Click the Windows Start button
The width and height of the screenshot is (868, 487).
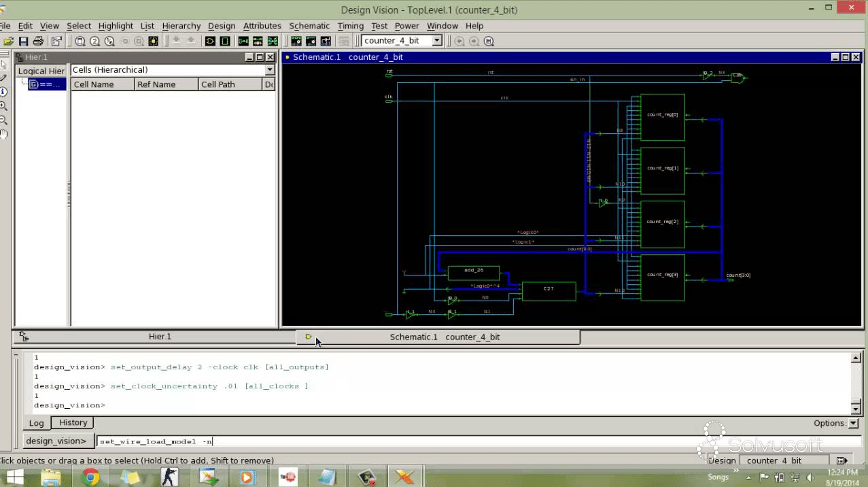[14, 477]
